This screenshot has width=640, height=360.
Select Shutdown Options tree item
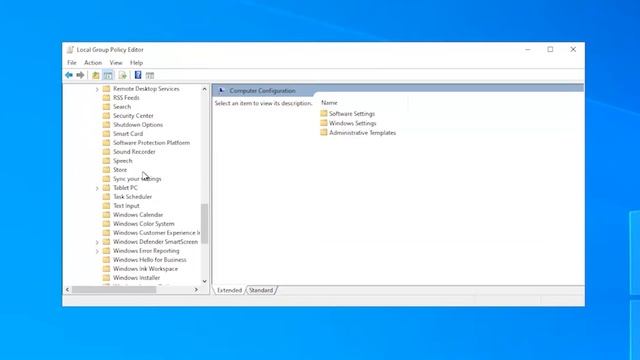[138, 124]
